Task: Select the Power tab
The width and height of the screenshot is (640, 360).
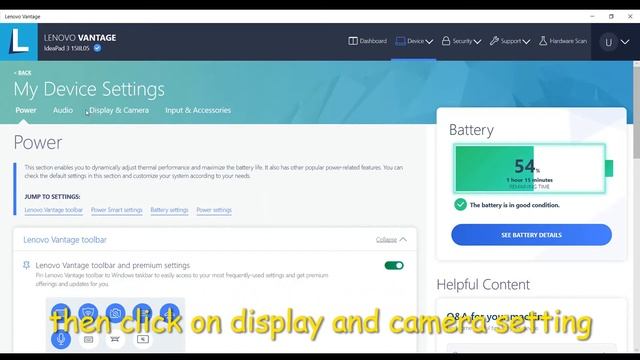Action: click(x=26, y=110)
